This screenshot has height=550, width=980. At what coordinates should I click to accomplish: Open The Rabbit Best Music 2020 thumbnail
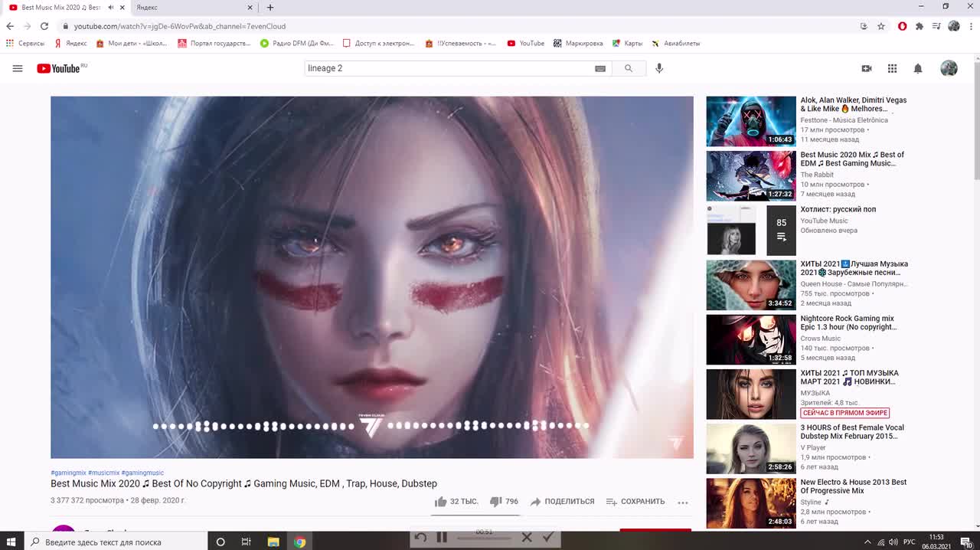pos(751,175)
